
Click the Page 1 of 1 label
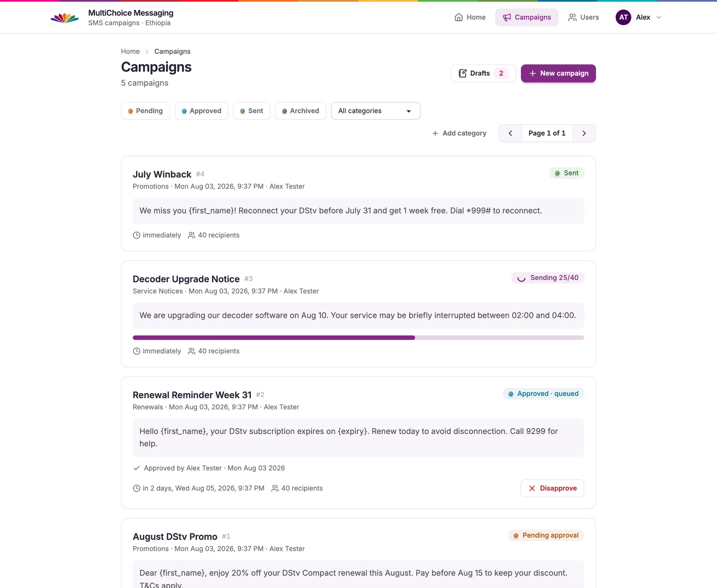[x=547, y=133]
